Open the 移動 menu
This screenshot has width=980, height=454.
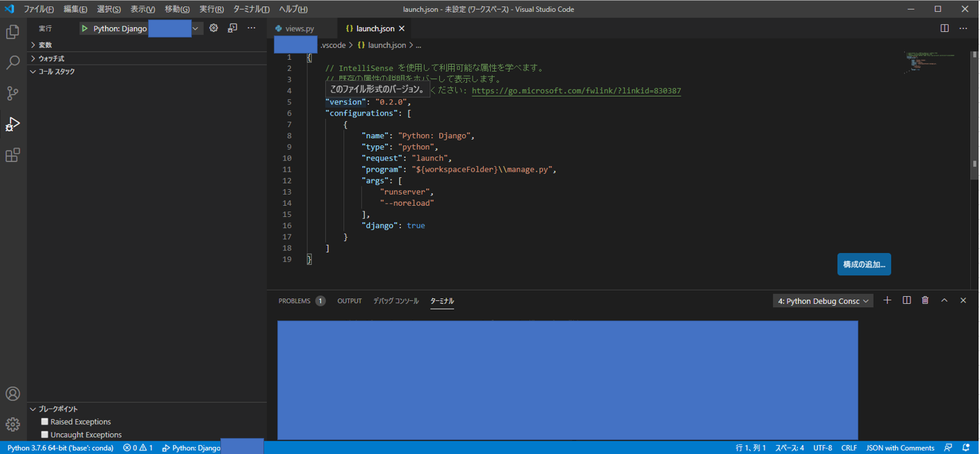coord(177,9)
